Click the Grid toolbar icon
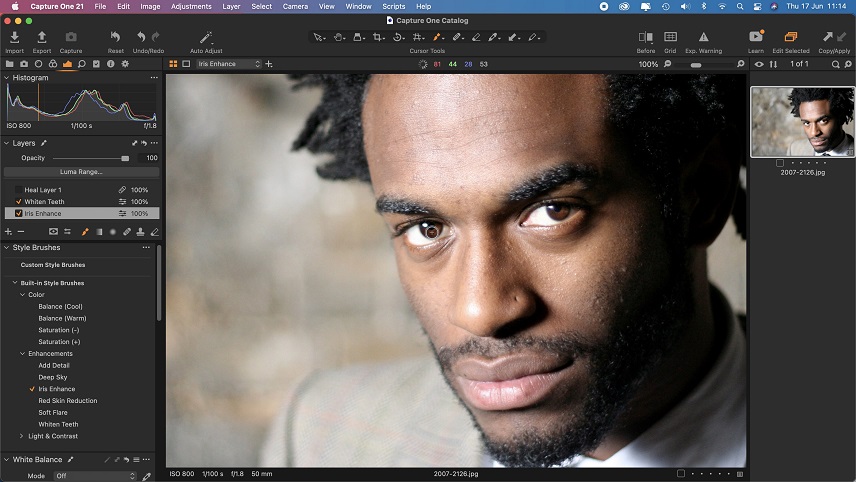Image resolution: width=856 pixels, height=482 pixels. pyautogui.click(x=670, y=37)
